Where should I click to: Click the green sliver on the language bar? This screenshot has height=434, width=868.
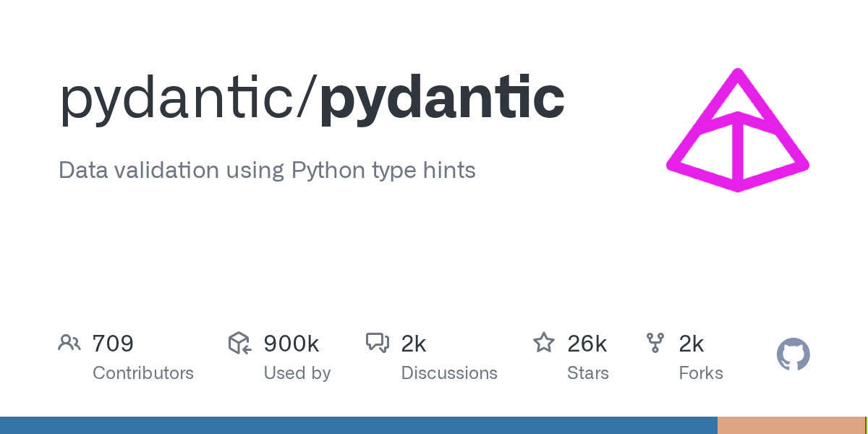click(865, 425)
